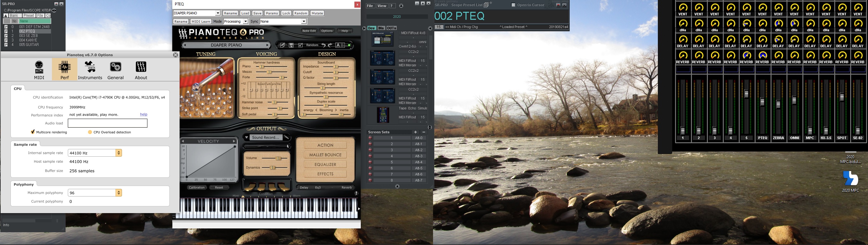Open the EQUALIZER panel button
This screenshot has height=245, width=868.
tap(325, 164)
